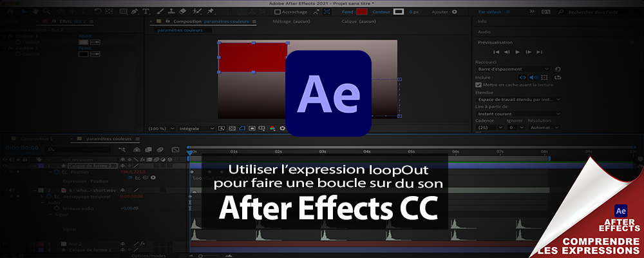The width and height of the screenshot is (644, 258).
Task: Click Réinit. for Couleur 1
Action: point(85,36)
